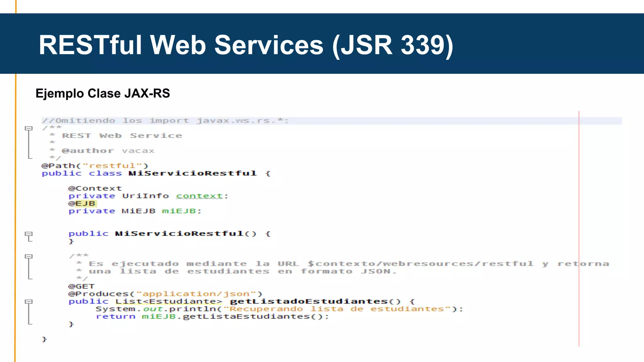The height and width of the screenshot is (362, 644).
Task: Collapse the MiServicioRestful() constructor fold marker
Action: click(x=29, y=234)
